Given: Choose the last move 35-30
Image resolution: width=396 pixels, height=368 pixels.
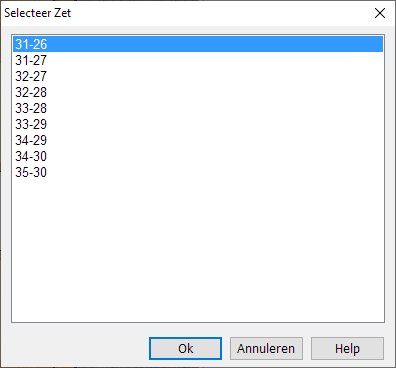Looking at the screenshot, I should [x=198, y=172].
